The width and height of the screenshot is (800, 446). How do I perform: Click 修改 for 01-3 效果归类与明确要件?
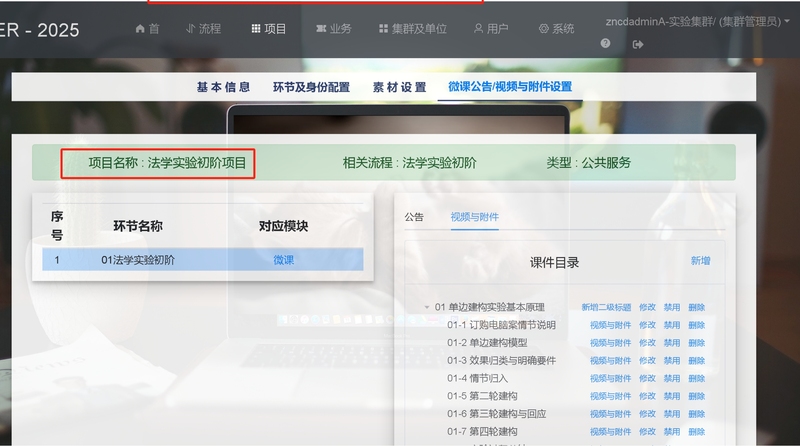[647, 361]
